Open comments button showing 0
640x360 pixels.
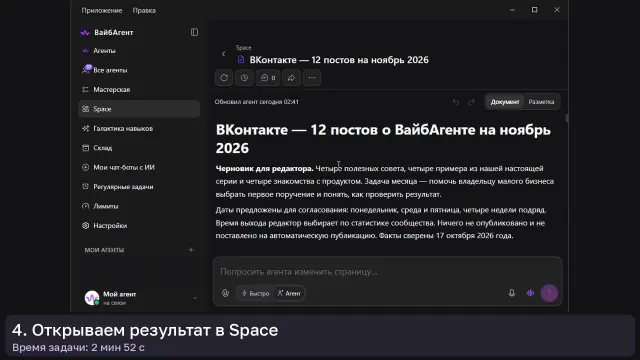[x=268, y=78]
